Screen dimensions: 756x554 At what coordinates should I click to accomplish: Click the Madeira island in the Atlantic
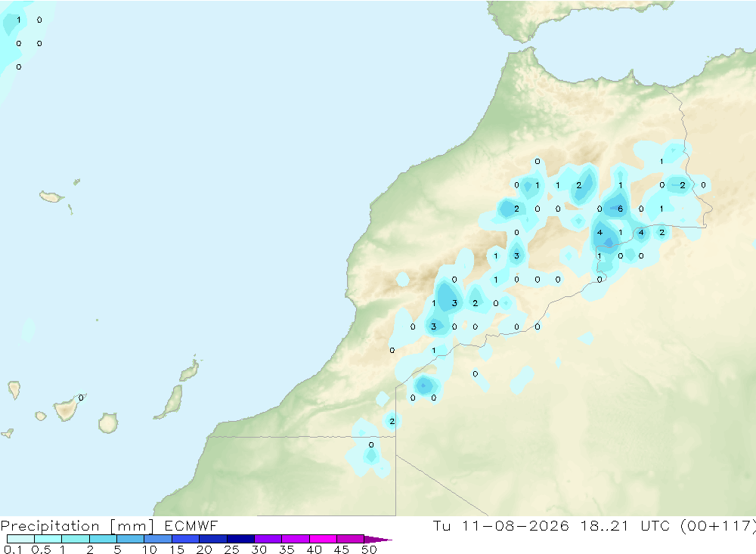[x=51, y=197]
